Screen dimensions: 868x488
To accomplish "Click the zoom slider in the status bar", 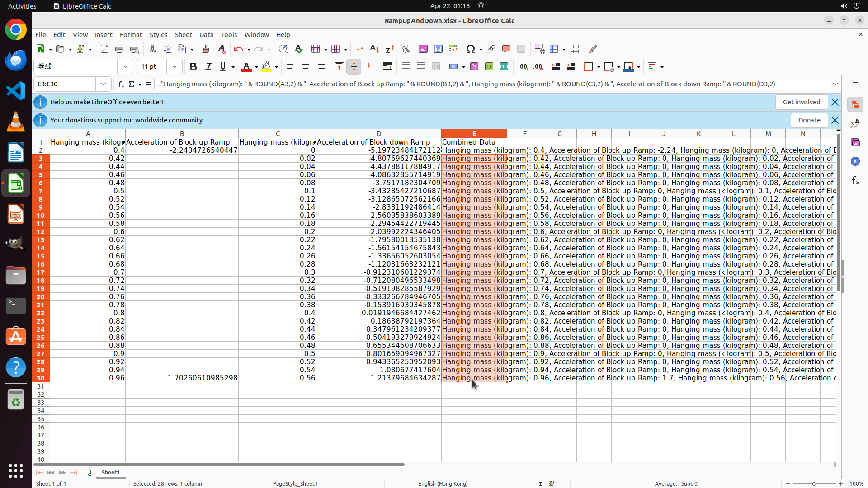I will click(814, 484).
